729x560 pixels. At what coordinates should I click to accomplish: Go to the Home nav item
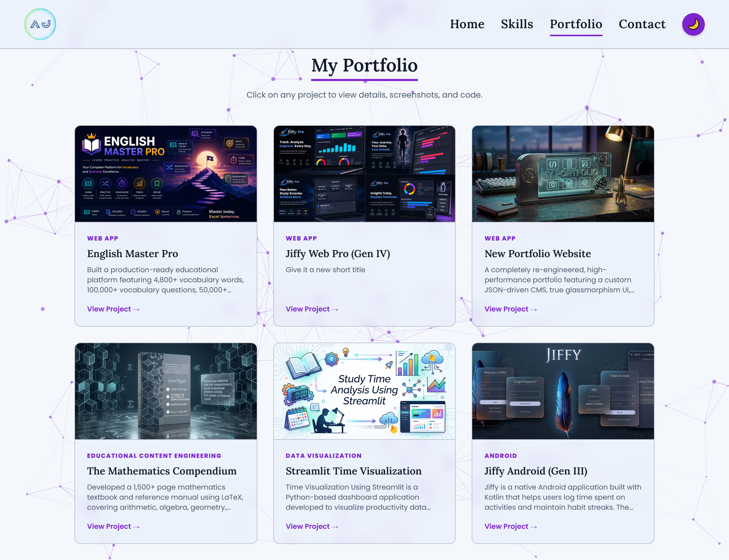click(x=467, y=24)
